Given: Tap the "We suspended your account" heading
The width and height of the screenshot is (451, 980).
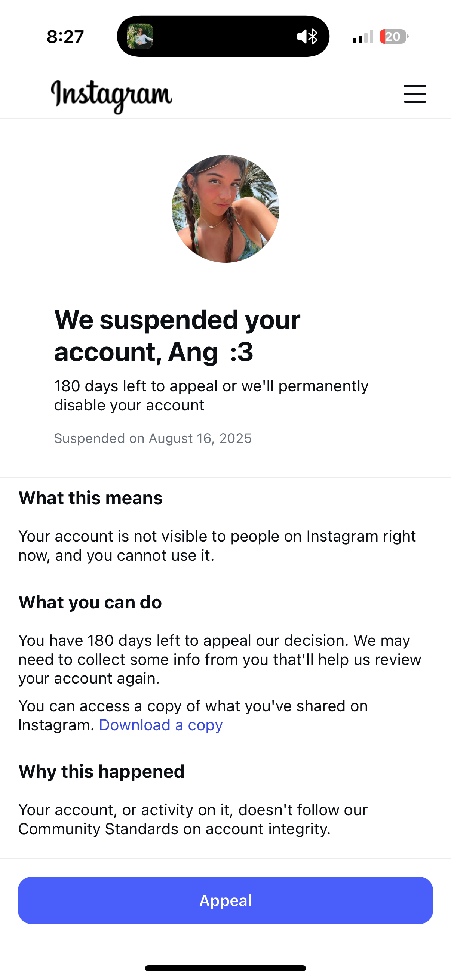Looking at the screenshot, I should tap(177, 336).
